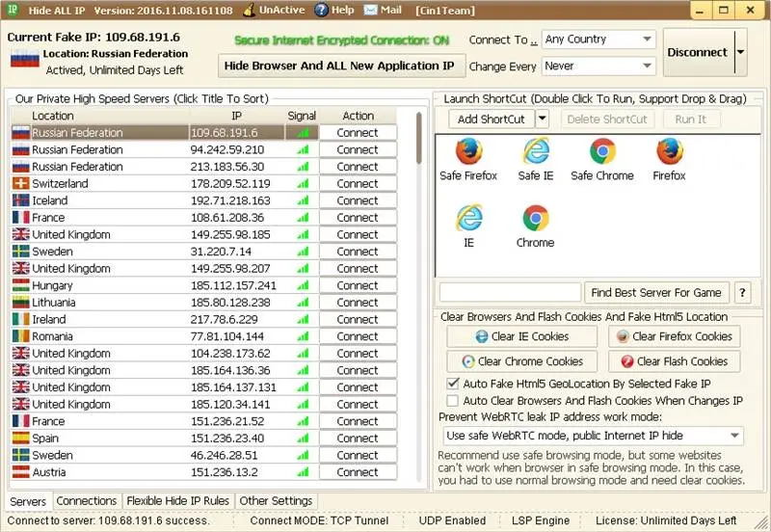Select Lithuania server row text
The height and width of the screenshot is (532, 771).
54,302
